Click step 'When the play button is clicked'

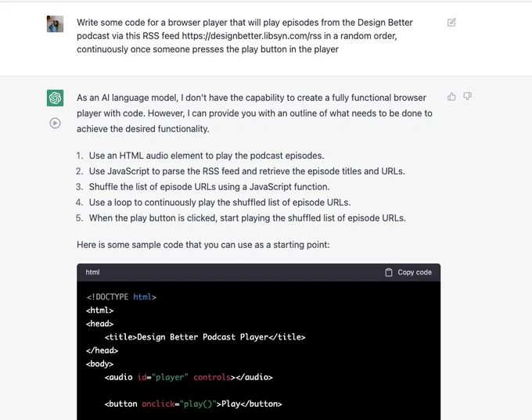(x=247, y=217)
